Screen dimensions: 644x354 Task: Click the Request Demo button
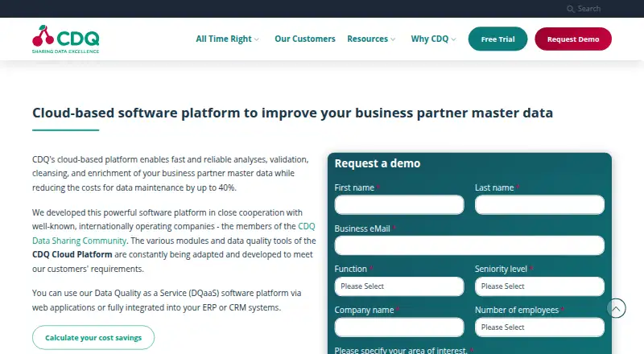[x=573, y=39]
